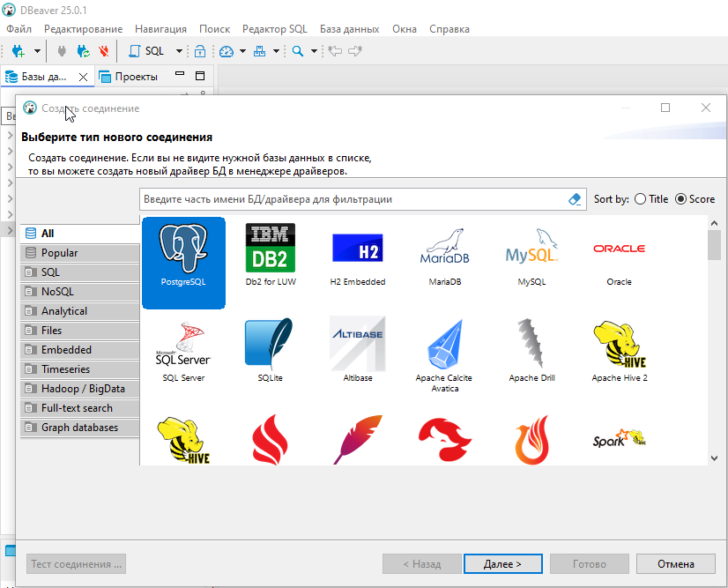This screenshot has height=588, width=728.
Task: Maximize the database navigator panel
Action: click(200, 76)
